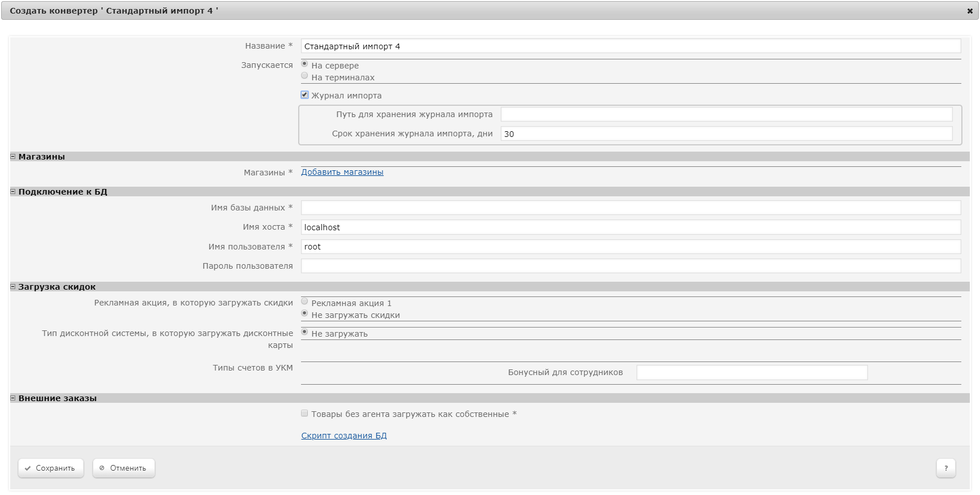Select 'Не загружать скидки' radio button
The image size is (980, 495).
(x=304, y=313)
